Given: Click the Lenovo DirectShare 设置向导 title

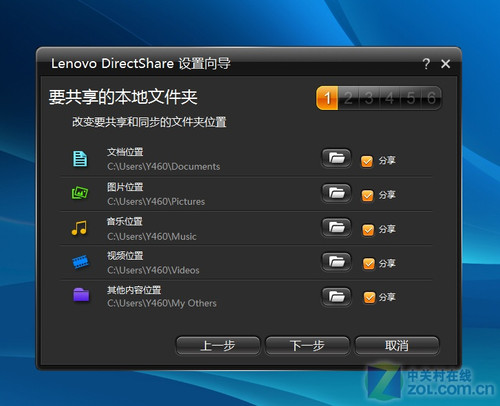Looking at the screenshot, I should click(140, 63).
